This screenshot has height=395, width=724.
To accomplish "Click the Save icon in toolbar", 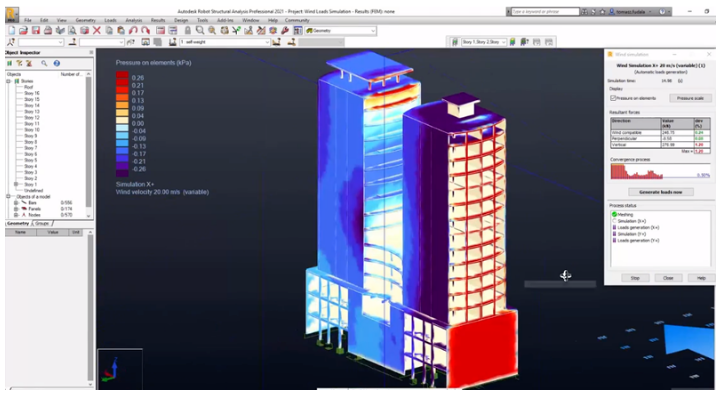I will pyautogui.click(x=36, y=30).
